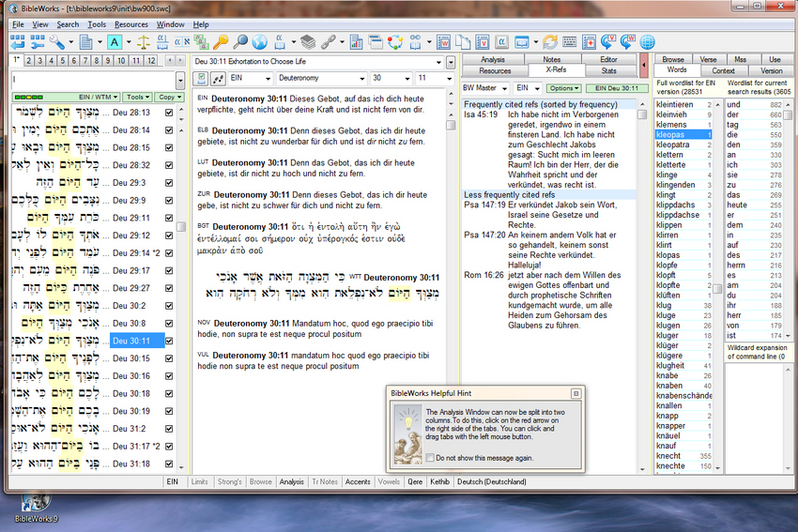Toggle Accents in the status bar

pyautogui.click(x=358, y=481)
